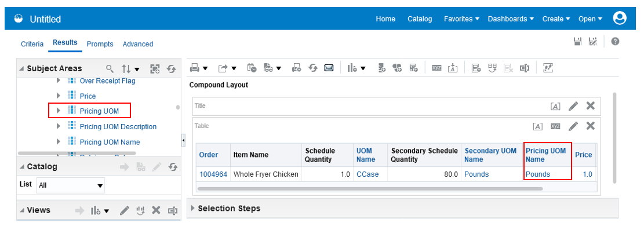Screen dimensions: 644x230
Task: Click the pencil edit icon in Table view
Action: pos(573,126)
